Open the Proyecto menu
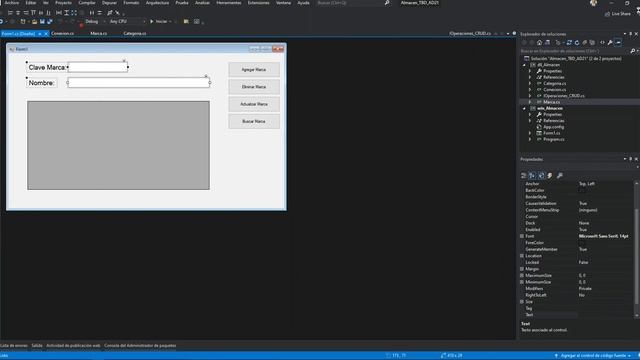The width and height of the screenshot is (640, 360). click(x=63, y=3)
